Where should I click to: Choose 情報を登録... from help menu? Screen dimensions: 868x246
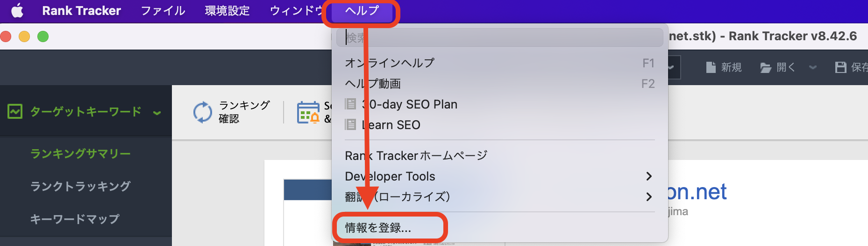(499, 228)
